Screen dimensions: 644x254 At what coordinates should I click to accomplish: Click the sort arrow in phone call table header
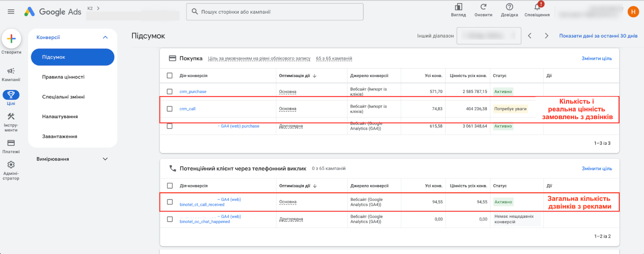click(x=315, y=186)
